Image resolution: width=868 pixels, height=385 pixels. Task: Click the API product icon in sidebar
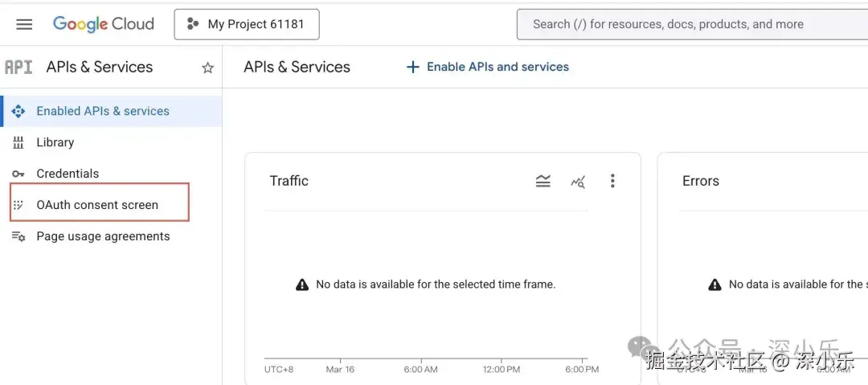point(18,68)
